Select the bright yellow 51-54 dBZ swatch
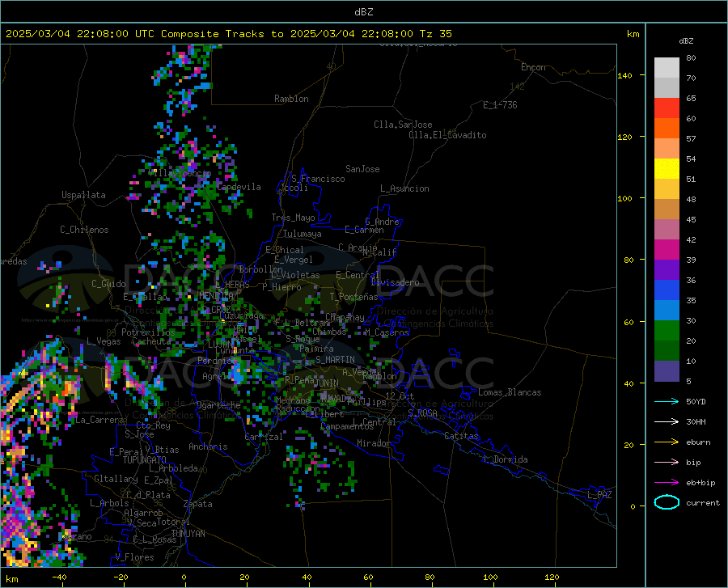728x588 pixels. pos(667,169)
